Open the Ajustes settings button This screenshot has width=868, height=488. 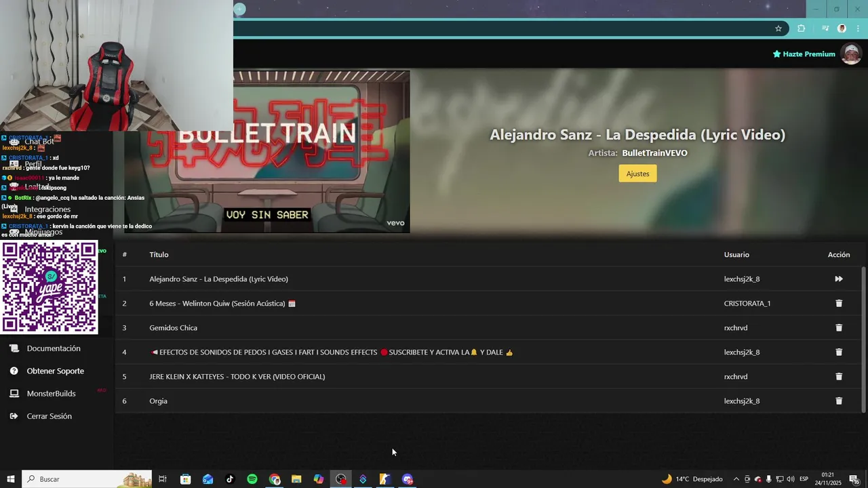click(637, 174)
